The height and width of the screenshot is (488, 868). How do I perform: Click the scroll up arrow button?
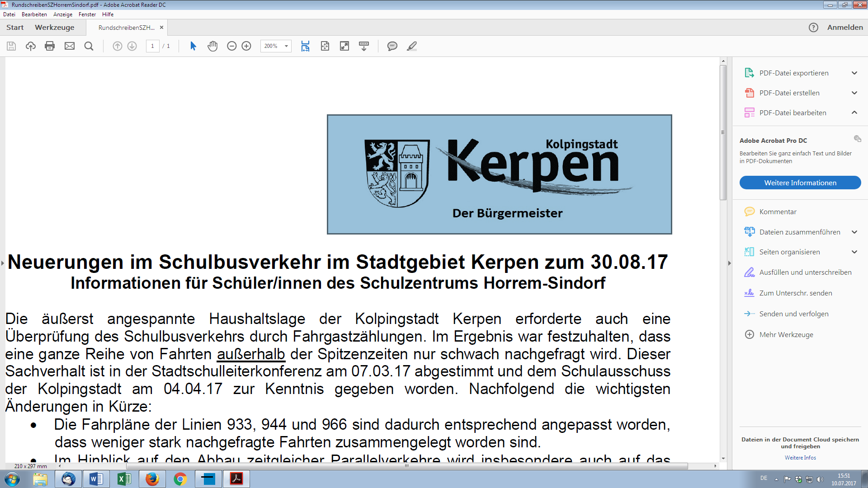(723, 61)
